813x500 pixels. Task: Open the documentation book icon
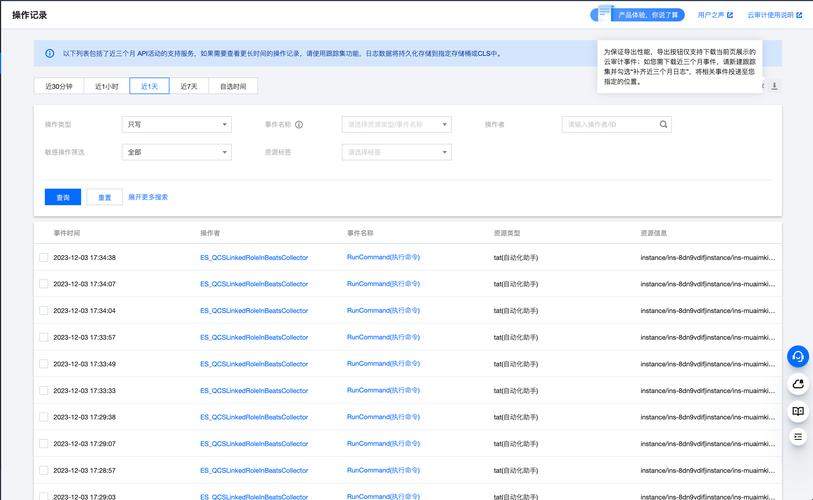[x=798, y=411]
